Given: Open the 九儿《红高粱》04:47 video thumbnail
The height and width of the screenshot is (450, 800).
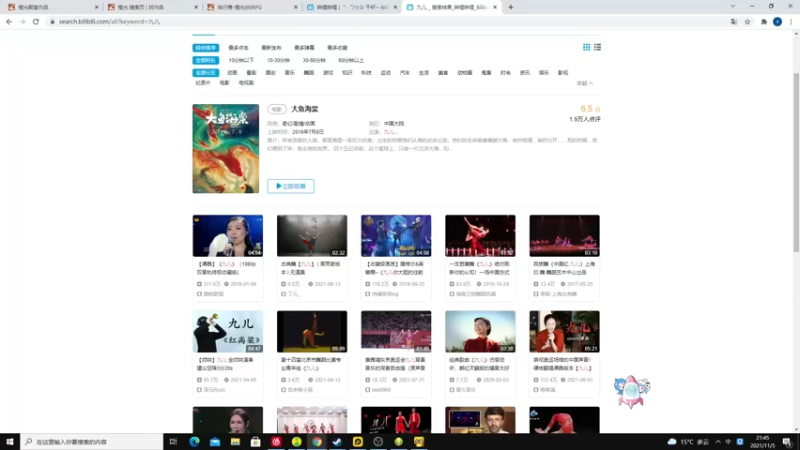Looking at the screenshot, I should click(228, 332).
